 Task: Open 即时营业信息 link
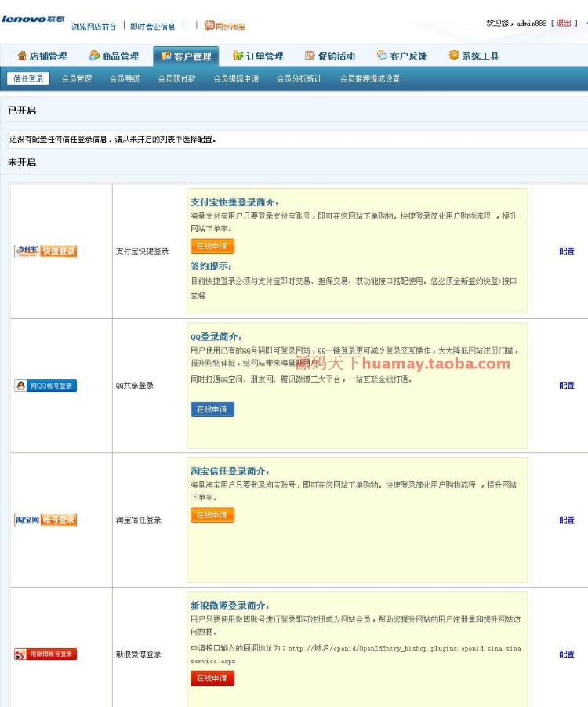[x=152, y=27]
